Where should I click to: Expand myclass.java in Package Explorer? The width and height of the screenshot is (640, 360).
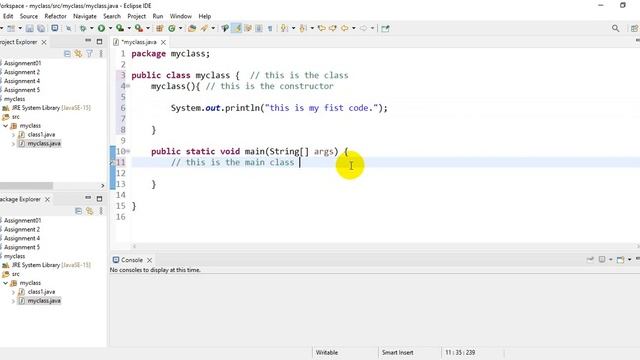point(13,301)
